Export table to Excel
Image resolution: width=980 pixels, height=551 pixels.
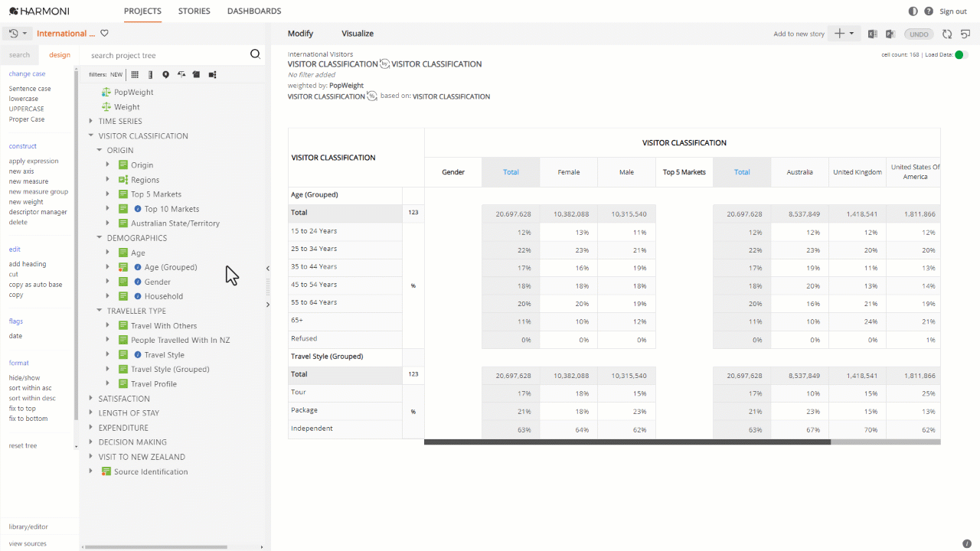point(873,34)
